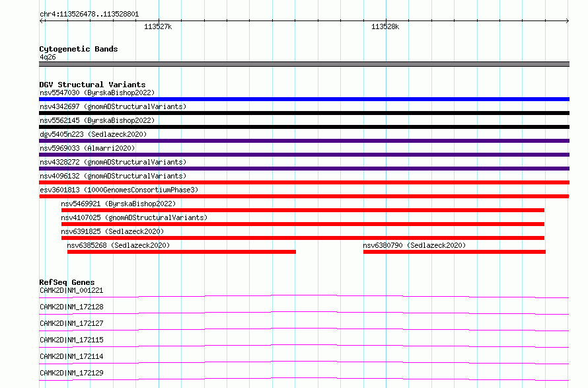Select the esv3601813 1000Genomes label
The width and height of the screenshot is (588, 388).
pos(119,190)
